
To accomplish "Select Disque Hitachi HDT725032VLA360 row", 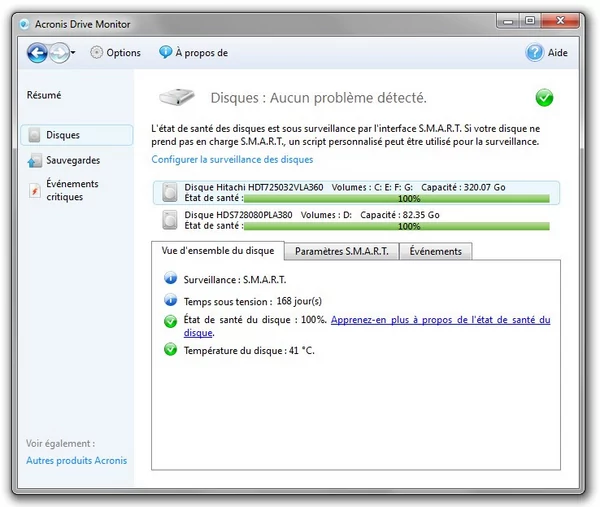I will pos(356,192).
